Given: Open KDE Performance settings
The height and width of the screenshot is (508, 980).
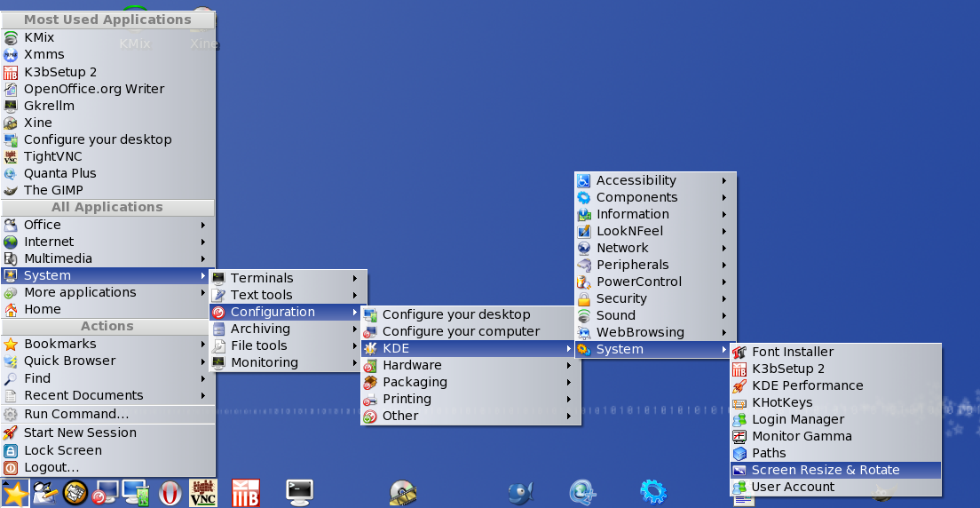Looking at the screenshot, I should 835,386.
